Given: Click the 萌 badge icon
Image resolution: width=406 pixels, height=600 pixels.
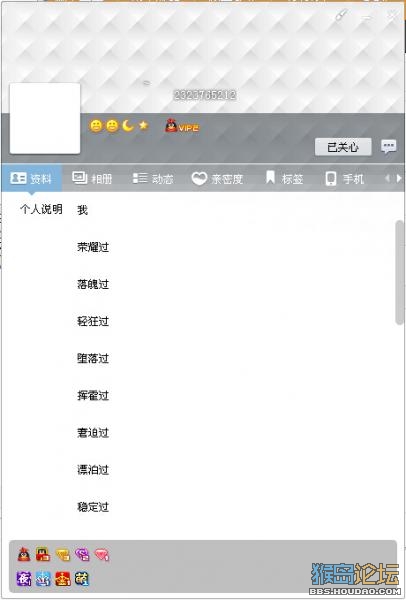Looking at the screenshot, I should pyautogui.click(x=82, y=579).
